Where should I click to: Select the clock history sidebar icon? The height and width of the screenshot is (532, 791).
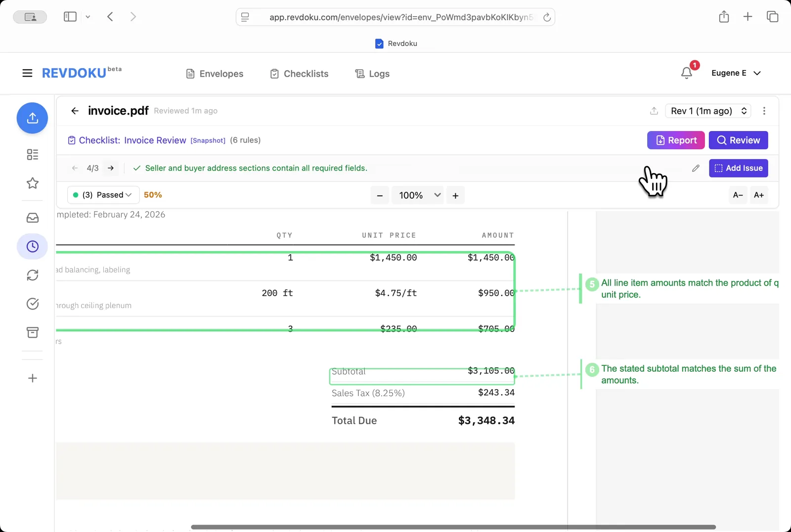pos(33,247)
